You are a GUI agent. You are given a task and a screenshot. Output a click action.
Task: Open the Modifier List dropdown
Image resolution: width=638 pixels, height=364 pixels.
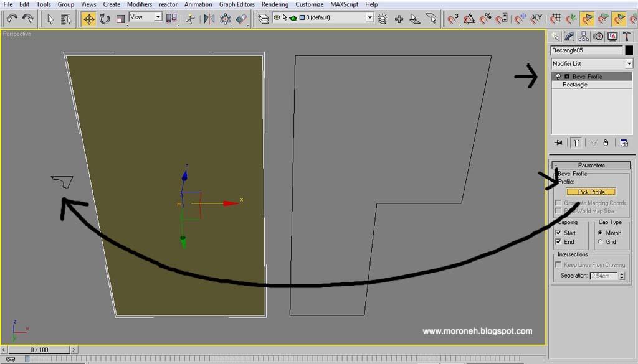tap(629, 63)
